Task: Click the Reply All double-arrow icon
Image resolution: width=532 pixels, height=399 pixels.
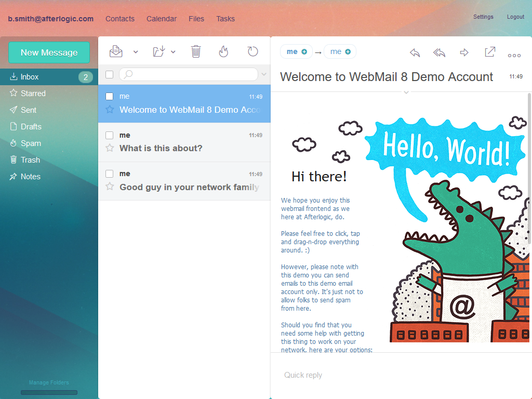Action: 440,52
